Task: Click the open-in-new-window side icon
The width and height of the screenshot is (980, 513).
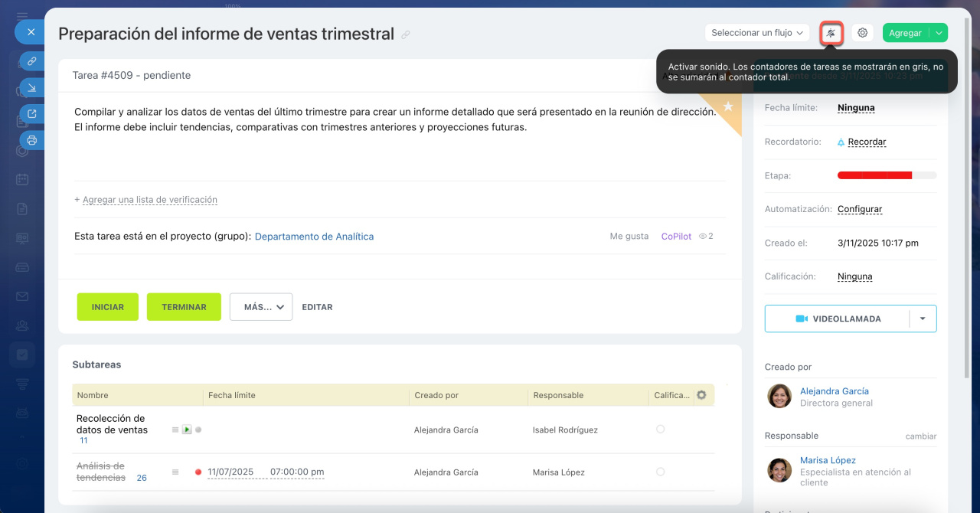Action: pos(31,114)
